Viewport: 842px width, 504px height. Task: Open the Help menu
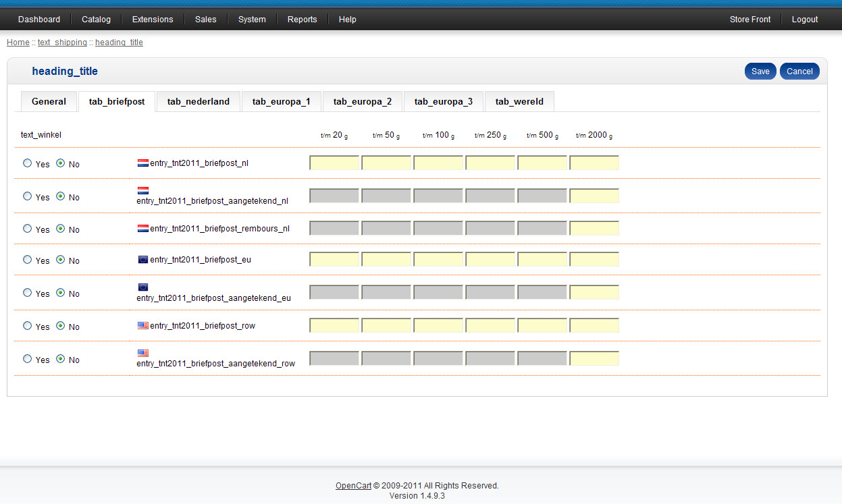tap(348, 20)
